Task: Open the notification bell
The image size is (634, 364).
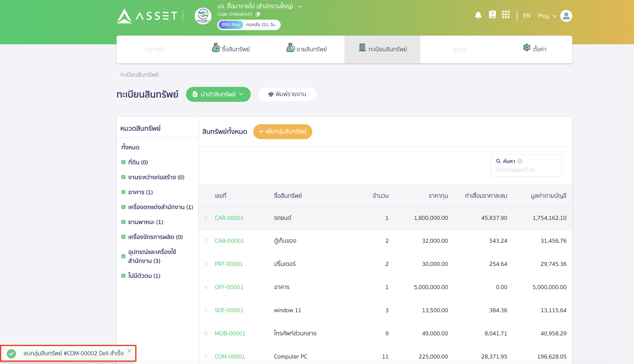Action: (478, 15)
